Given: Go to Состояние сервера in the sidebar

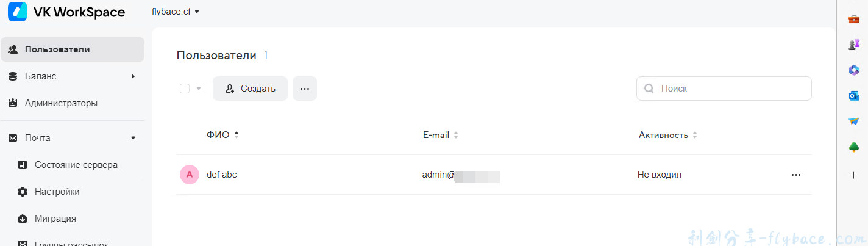Looking at the screenshot, I should (x=76, y=165).
